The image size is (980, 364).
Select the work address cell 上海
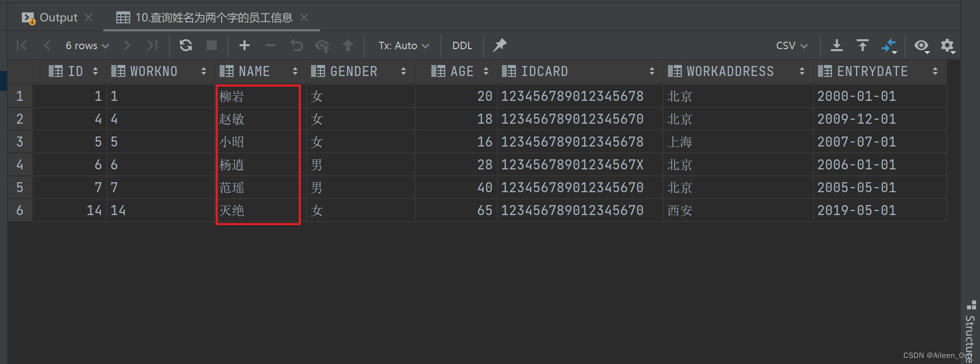pyautogui.click(x=737, y=142)
